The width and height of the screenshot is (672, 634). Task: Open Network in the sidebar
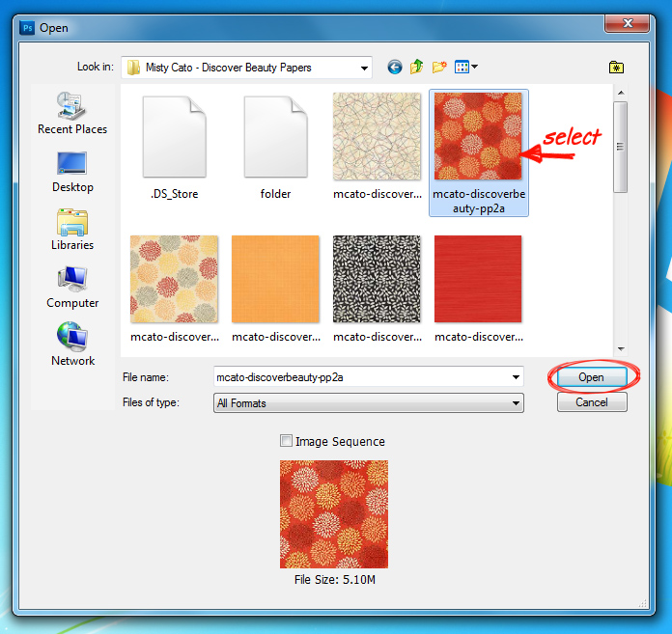[x=72, y=344]
